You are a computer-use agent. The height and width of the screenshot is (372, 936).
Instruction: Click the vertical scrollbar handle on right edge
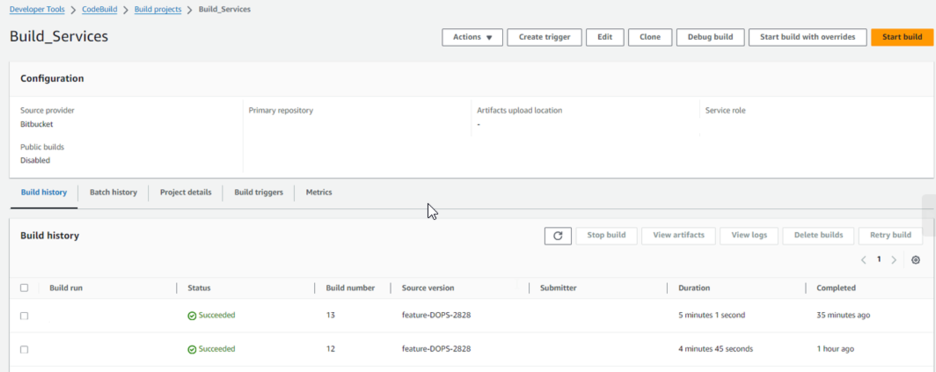(x=929, y=216)
